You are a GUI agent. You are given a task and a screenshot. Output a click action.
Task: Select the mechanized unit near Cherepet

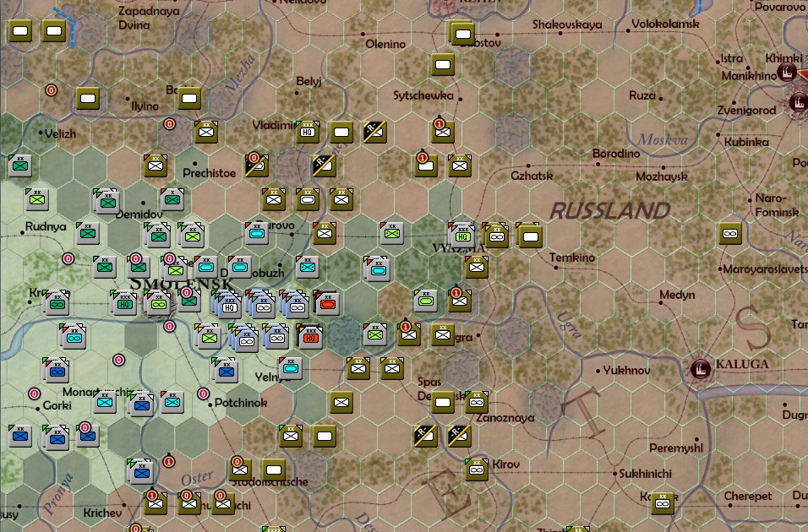tap(663, 503)
